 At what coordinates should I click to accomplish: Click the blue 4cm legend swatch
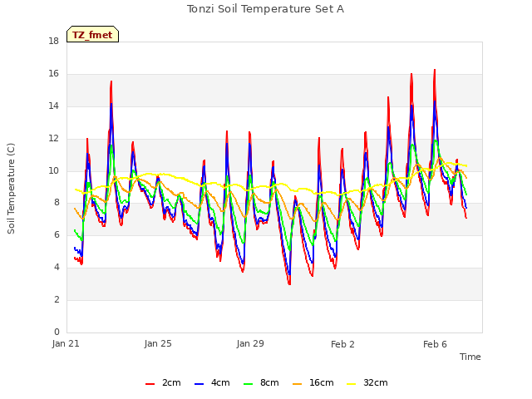coord(199,384)
